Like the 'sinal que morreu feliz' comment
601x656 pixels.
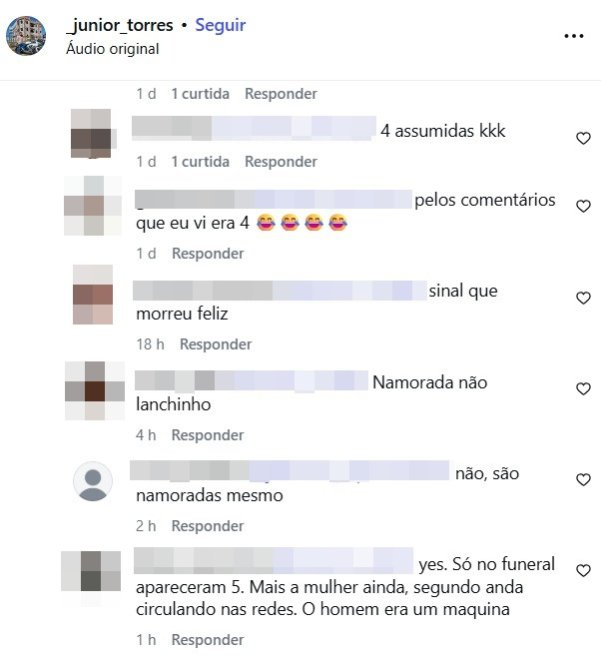(583, 298)
